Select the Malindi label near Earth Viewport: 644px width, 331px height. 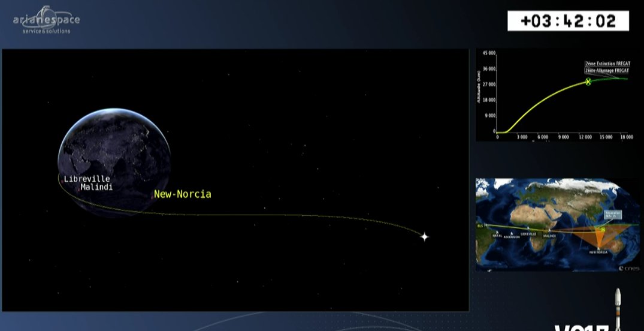click(96, 188)
